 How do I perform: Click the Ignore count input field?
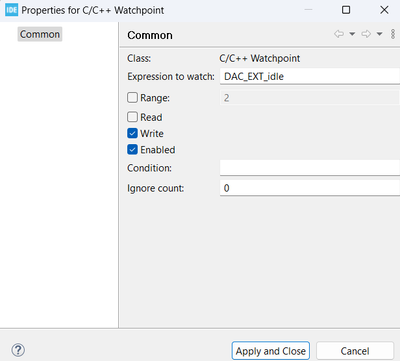coord(310,188)
